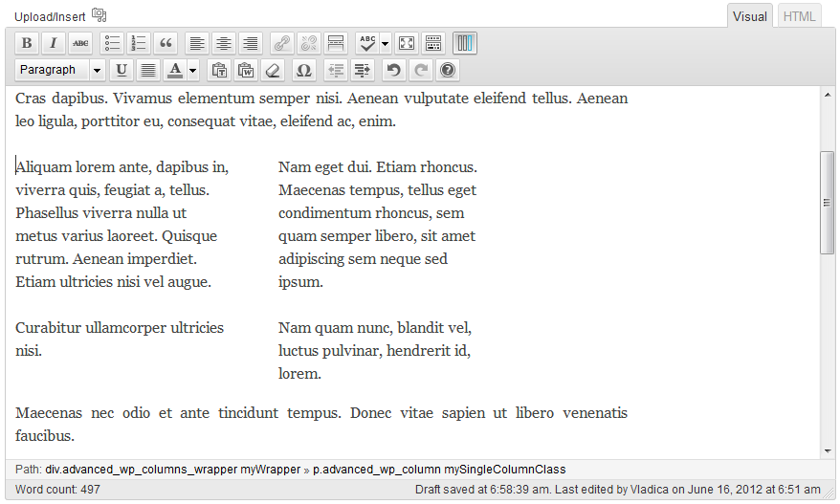Insert the More tag
Viewport: 840px width, 504px height.
(x=335, y=43)
